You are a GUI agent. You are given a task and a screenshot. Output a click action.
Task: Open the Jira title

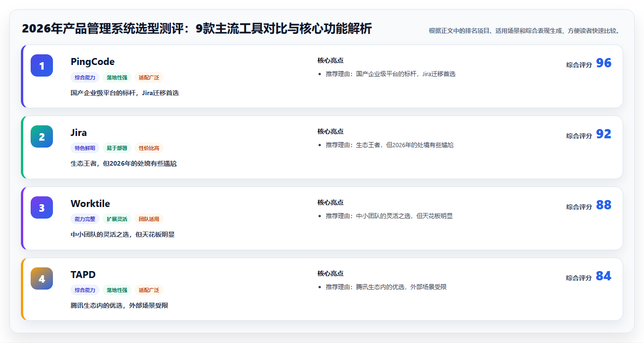tap(78, 133)
